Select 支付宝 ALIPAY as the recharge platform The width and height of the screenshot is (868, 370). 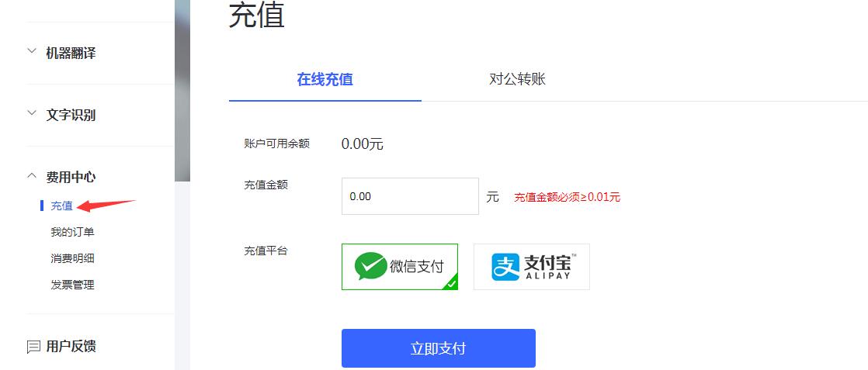[x=531, y=267]
